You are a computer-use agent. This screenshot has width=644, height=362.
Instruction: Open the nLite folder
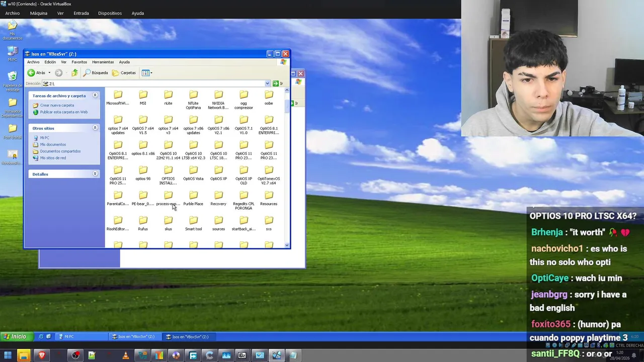point(168,98)
